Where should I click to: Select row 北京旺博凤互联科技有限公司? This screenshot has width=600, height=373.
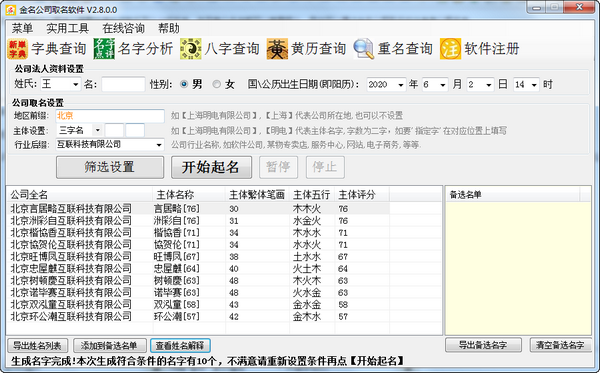point(198,257)
